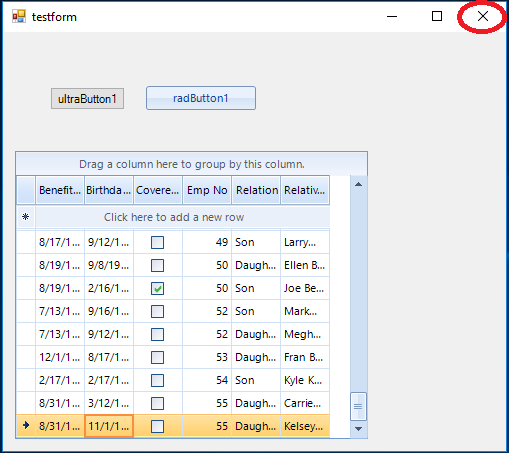509x453 pixels.
Task: Check the Covered box for Carrie
Action: pyautogui.click(x=157, y=403)
